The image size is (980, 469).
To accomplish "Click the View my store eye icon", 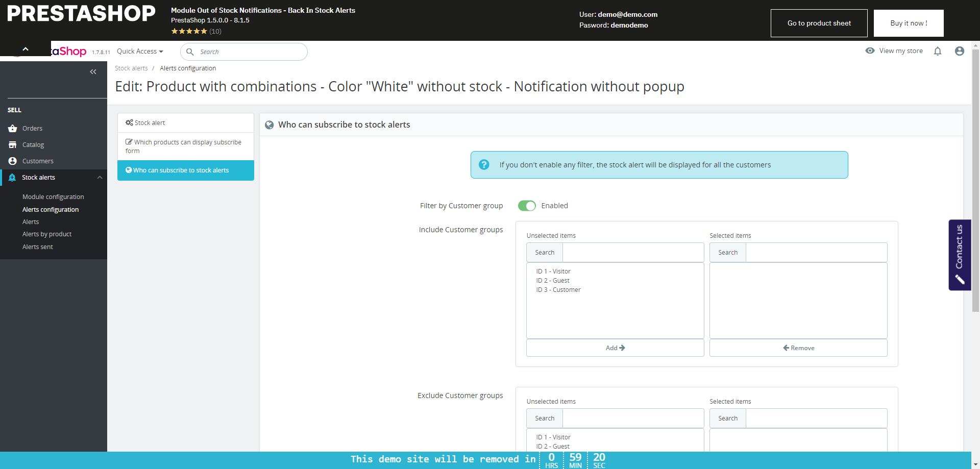I will pyautogui.click(x=870, y=51).
